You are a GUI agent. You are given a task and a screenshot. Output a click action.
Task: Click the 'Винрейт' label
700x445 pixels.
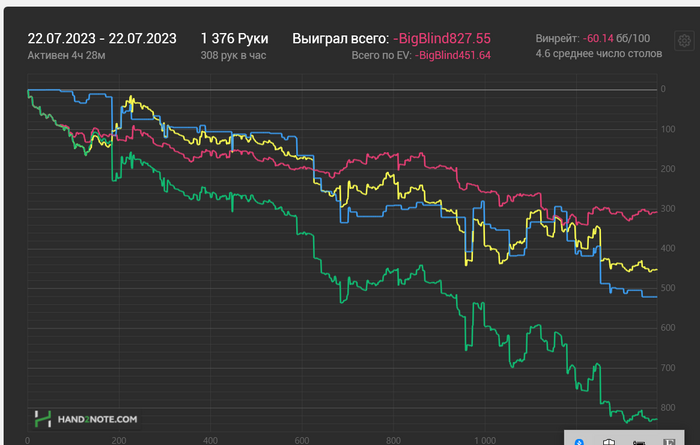click(558, 38)
